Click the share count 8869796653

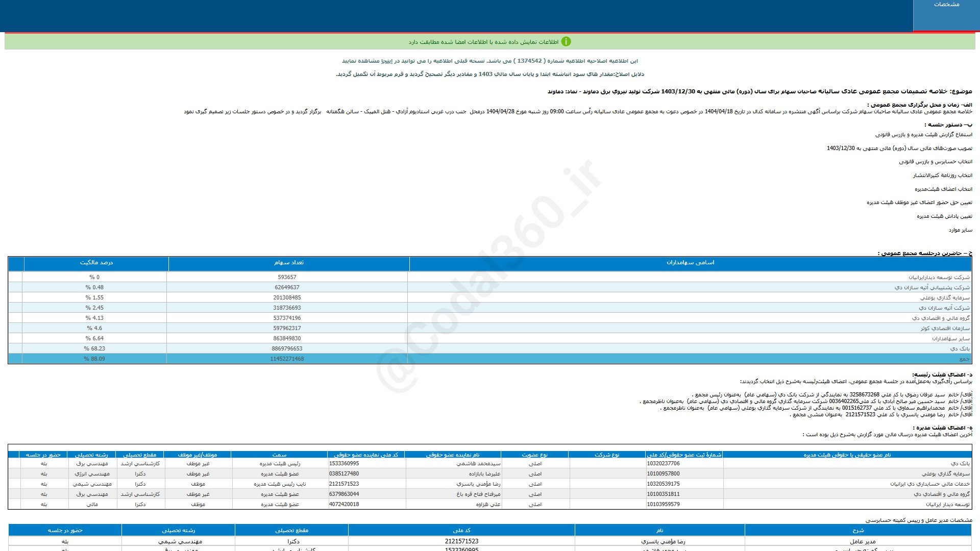(287, 348)
